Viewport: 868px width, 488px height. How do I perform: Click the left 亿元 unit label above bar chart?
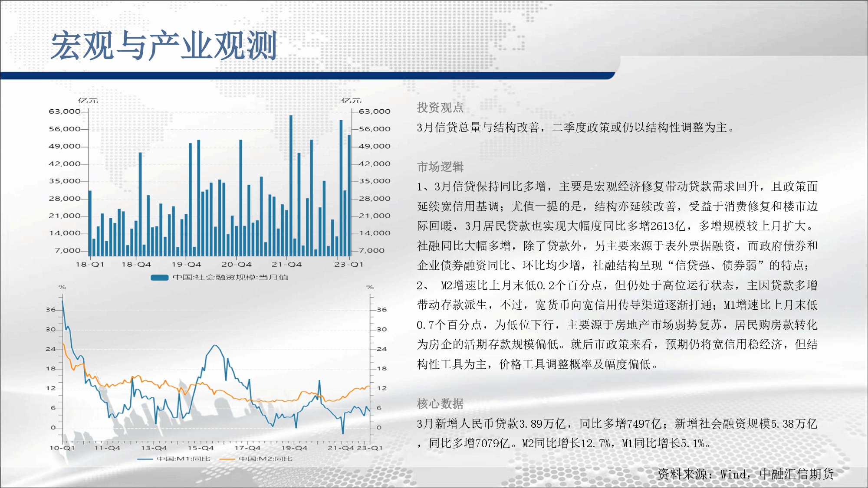[x=88, y=101]
